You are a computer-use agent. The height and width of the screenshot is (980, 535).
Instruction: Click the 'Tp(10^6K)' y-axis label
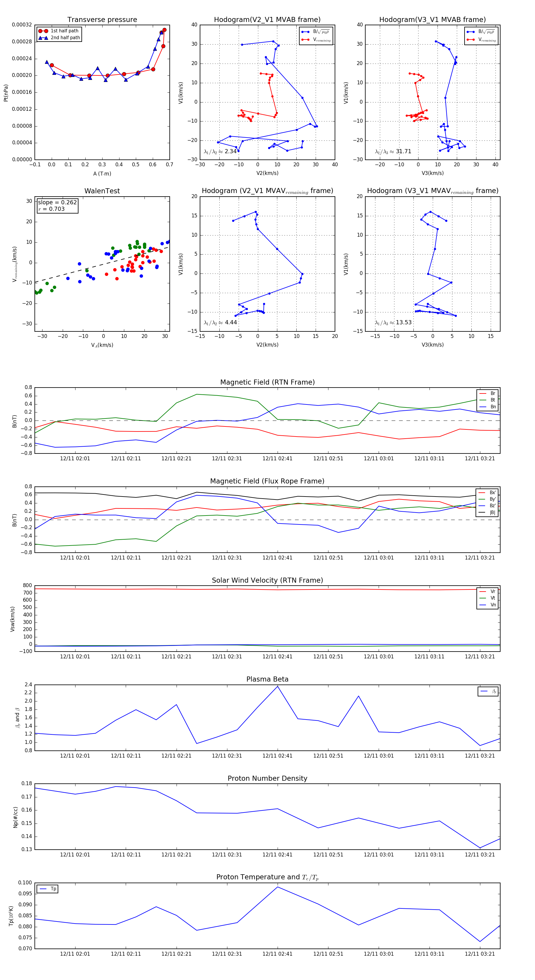tap(11, 916)
